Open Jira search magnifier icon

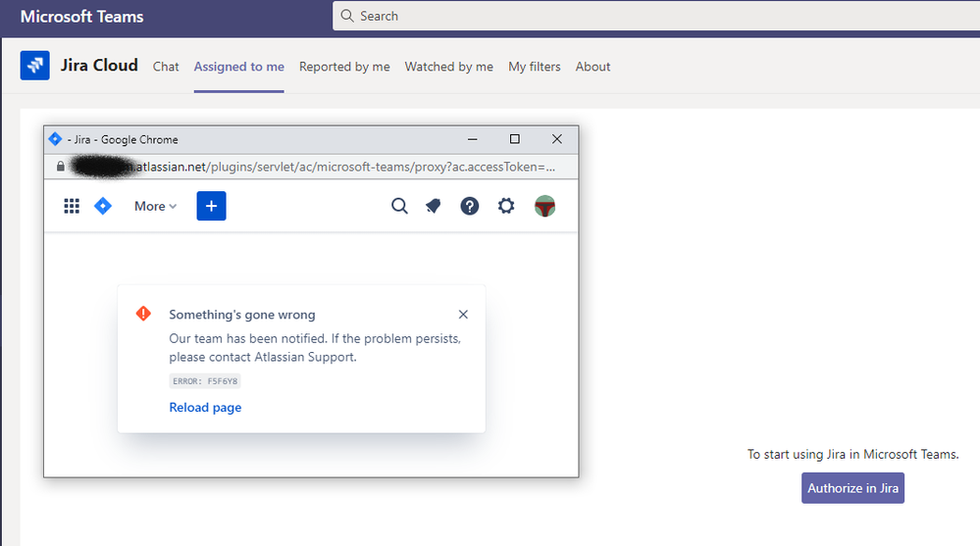pyautogui.click(x=399, y=206)
